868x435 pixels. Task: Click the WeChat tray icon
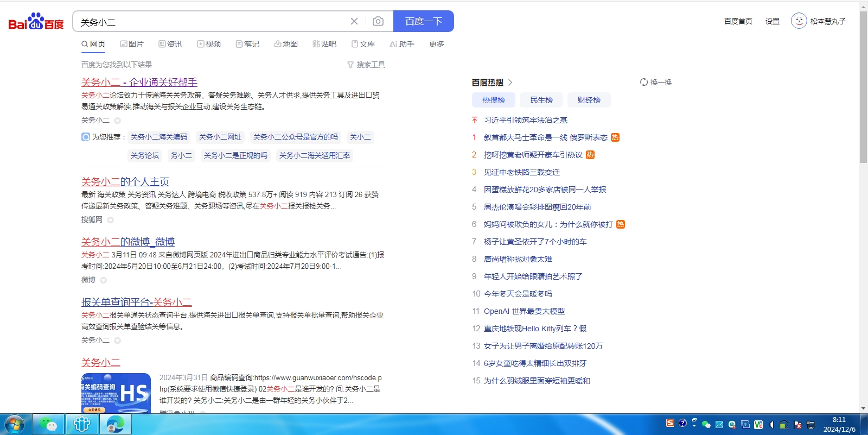coord(706,425)
